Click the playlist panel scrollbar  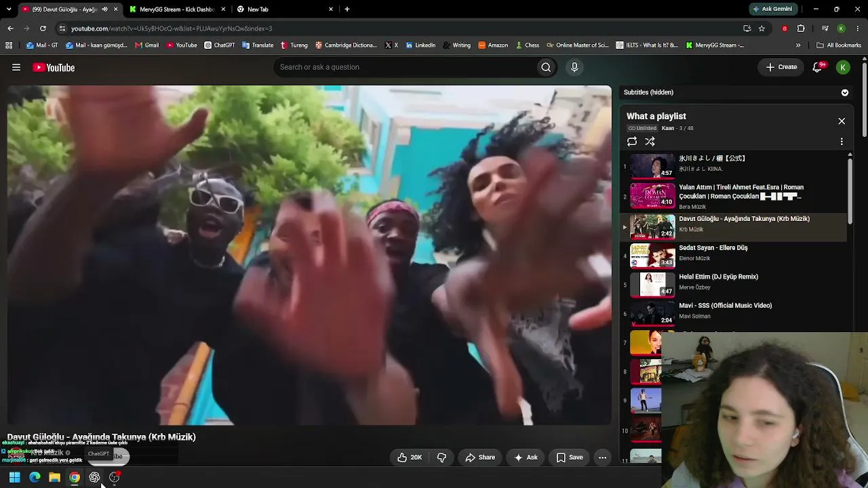pos(850,190)
